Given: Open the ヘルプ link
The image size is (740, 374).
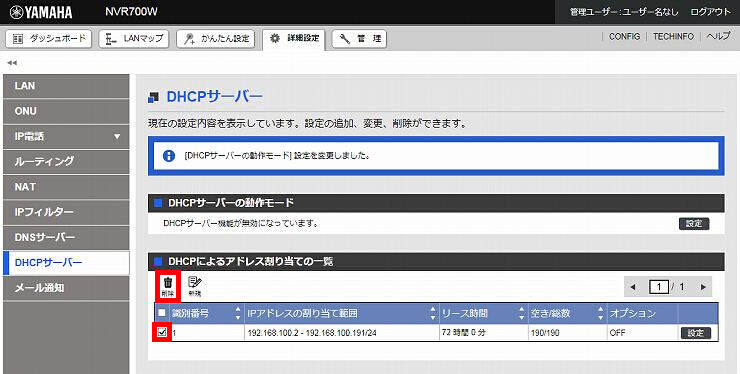Looking at the screenshot, I should pos(718,36).
